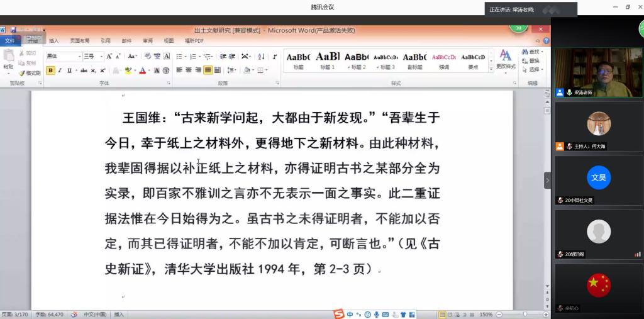Viewport: 644px width, 319px height.
Task: Increase paragraph indent
Action: tap(232, 57)
